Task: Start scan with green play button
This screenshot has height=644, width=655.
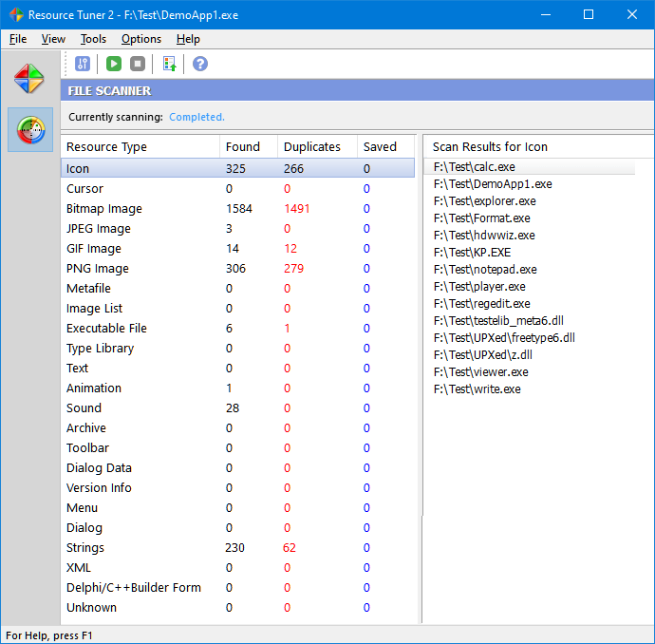Action: pos(114,64)
